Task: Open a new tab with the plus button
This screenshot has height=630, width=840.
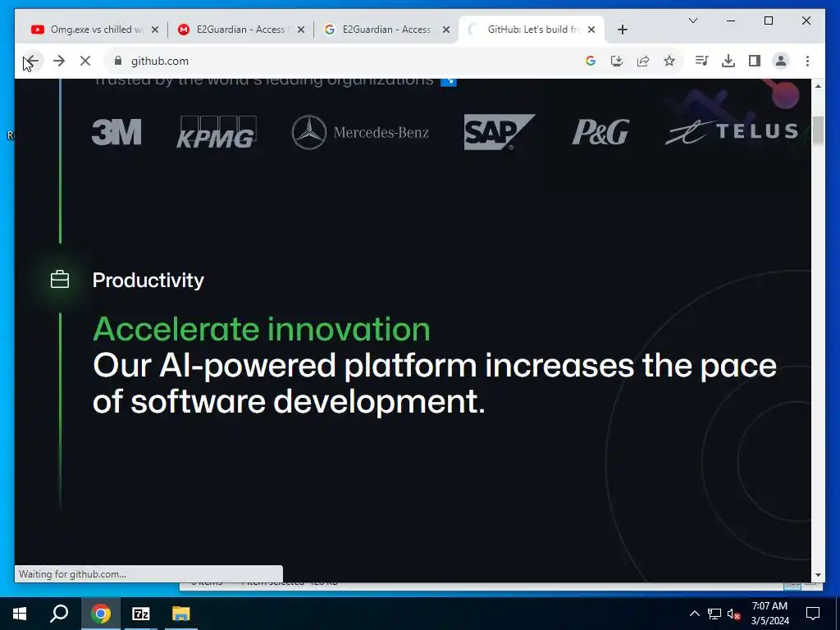Action: pos(622,30)
